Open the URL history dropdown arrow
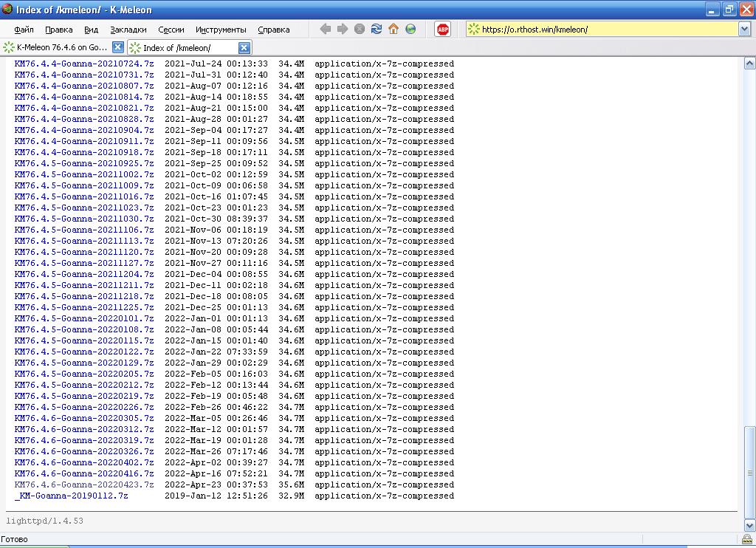This screenshot has height=548, width=756. [744, 29]
